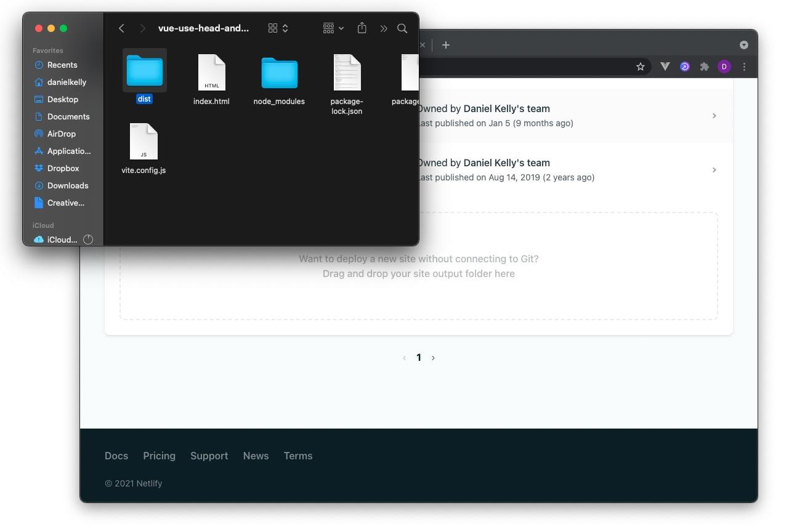Open Finder view mode switcher

coord(278,28)
